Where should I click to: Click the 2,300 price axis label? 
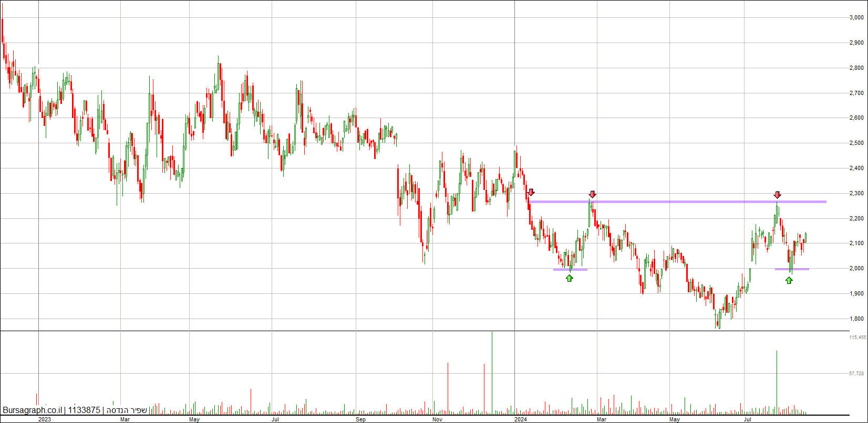pyautogui.click(x=856, y=193)
